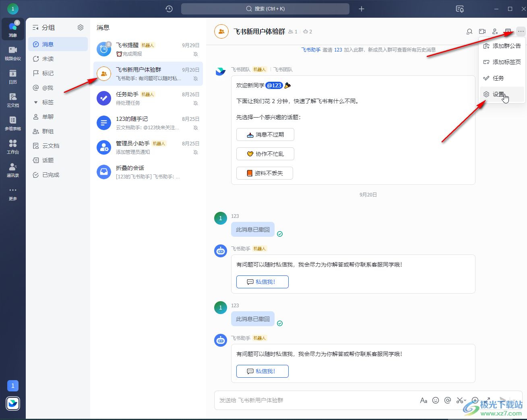Start a video call from chat header

tap(482, 31)
